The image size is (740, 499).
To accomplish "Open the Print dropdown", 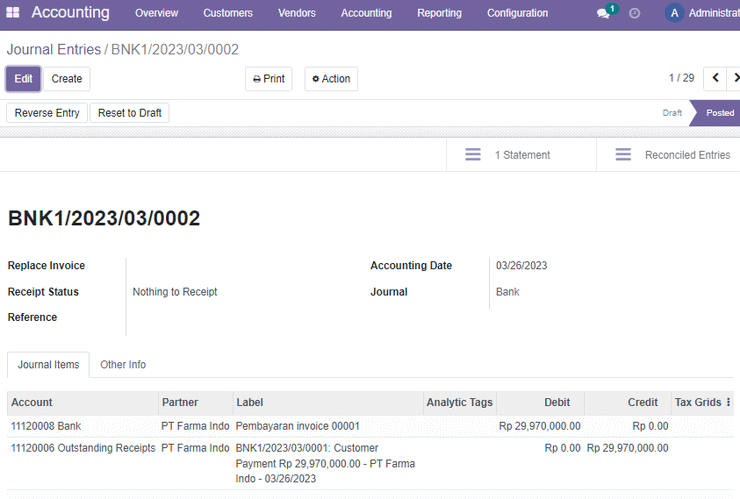I will (269, 79).
